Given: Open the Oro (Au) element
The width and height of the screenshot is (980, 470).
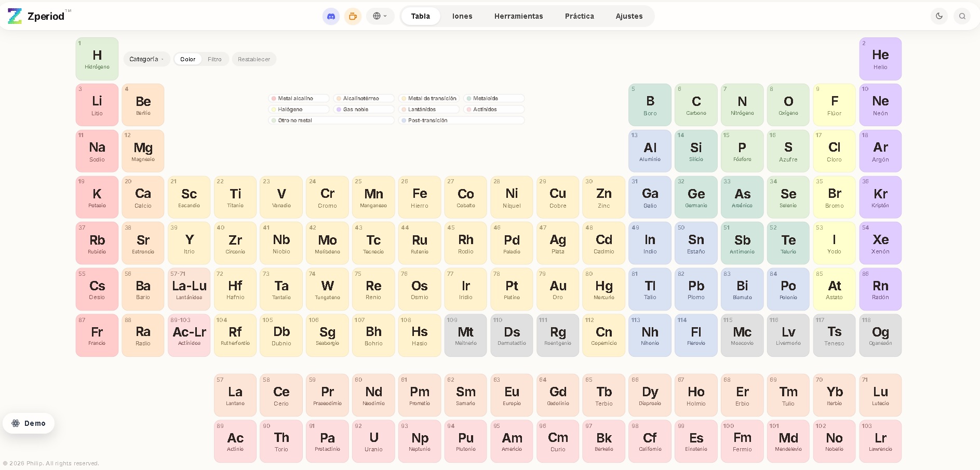Looking at the screenshot, I should [x=558, y=289].
